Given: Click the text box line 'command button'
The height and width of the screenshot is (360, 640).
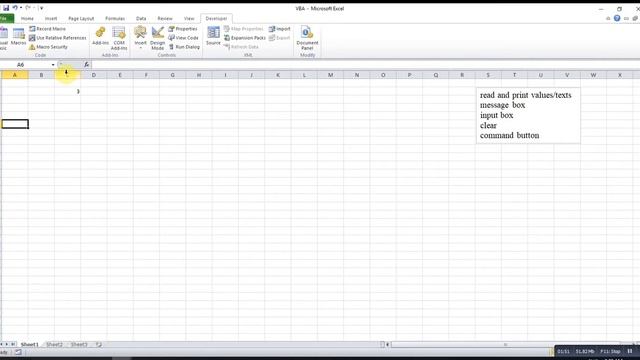Looking at the screenshot, I should tap(509, 135).
